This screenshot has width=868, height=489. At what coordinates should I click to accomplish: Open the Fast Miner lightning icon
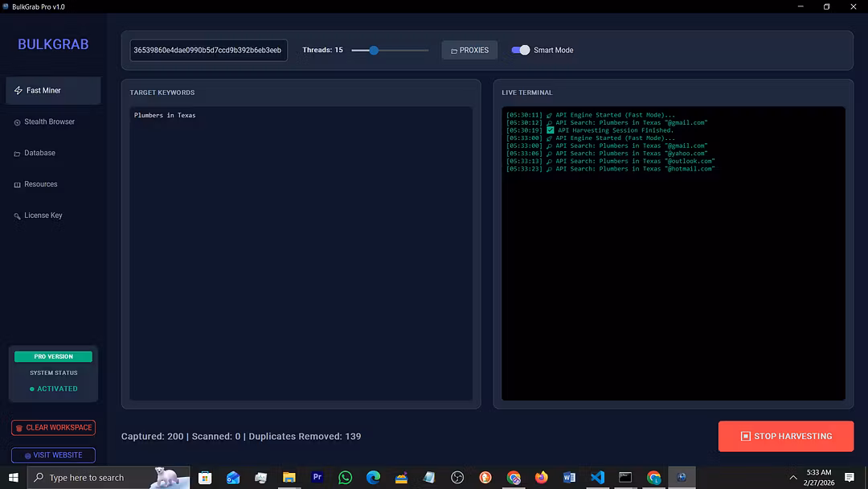click(18, 90)
